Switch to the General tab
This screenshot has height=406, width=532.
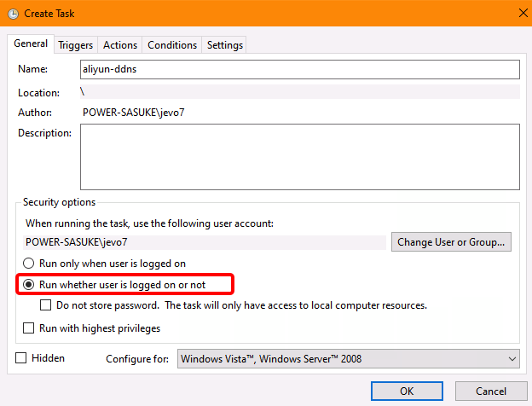tap(31, 44)
